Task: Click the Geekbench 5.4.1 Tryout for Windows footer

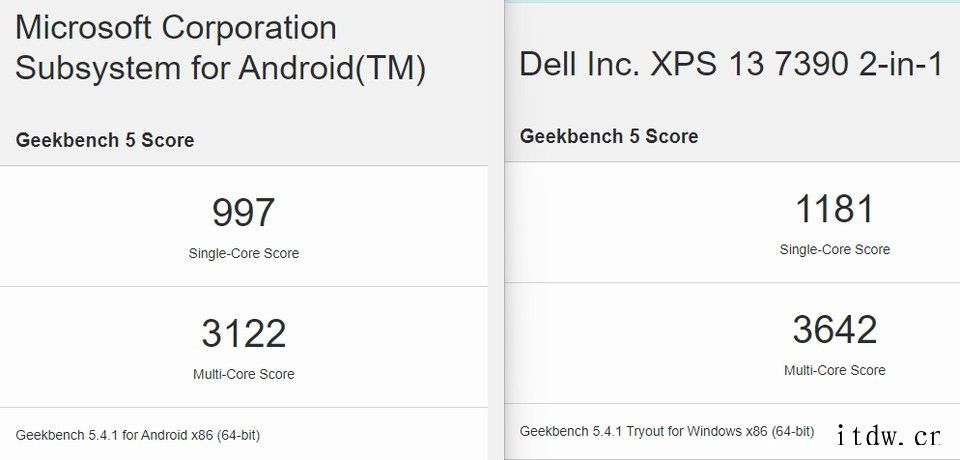Action: pyautogui.click(x=667, y=431)
